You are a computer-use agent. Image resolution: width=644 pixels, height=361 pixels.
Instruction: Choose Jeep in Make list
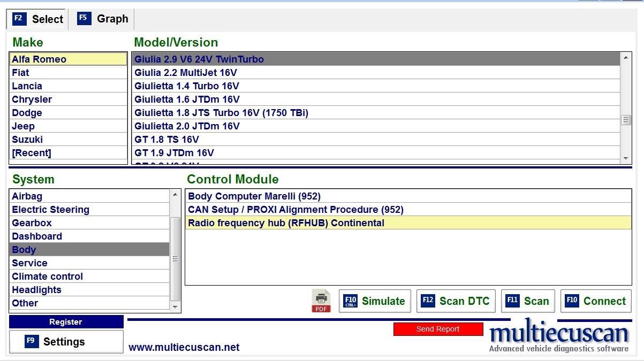click(68, 126)
